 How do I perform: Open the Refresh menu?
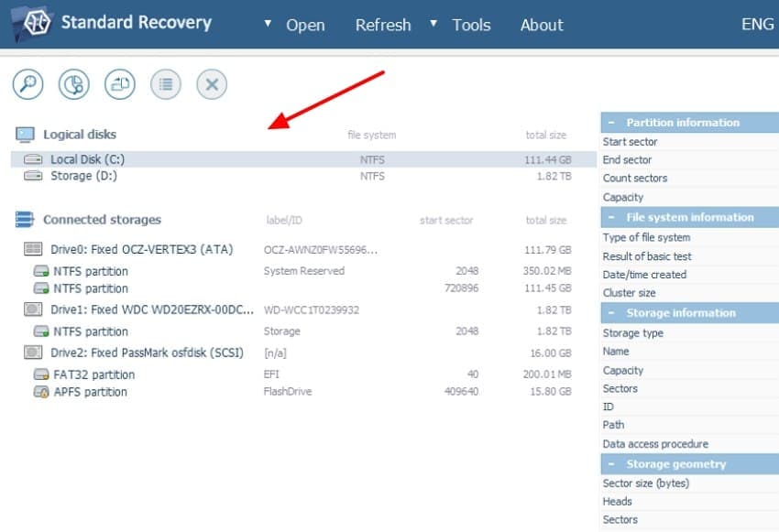383,25
